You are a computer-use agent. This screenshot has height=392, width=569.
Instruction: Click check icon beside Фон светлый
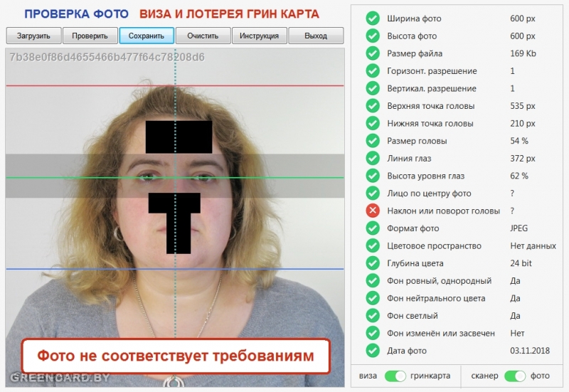click(373, 315)
